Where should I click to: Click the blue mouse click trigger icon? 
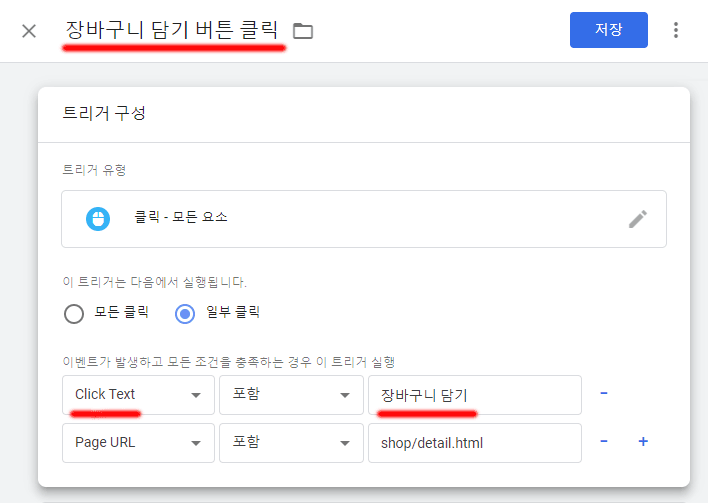click(x=98, y=219)
